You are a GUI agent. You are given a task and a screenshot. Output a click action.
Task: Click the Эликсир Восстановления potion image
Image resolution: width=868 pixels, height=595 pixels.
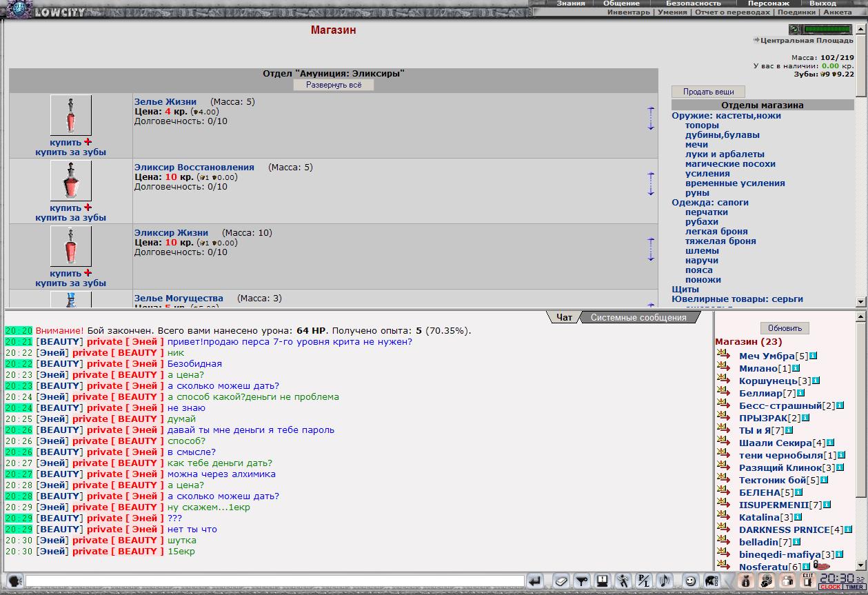[x=71, y=181]
